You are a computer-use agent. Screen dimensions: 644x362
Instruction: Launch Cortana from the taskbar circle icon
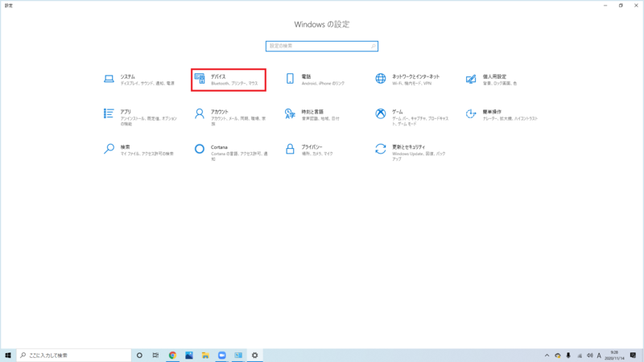(x=139, y=356)
